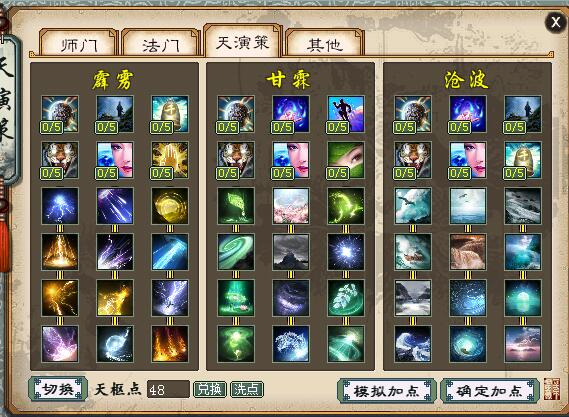The width and height of the screenshot is (569, 417).
Task: Select the green eye skill icon in 甘霖
Action: (346, 160)
